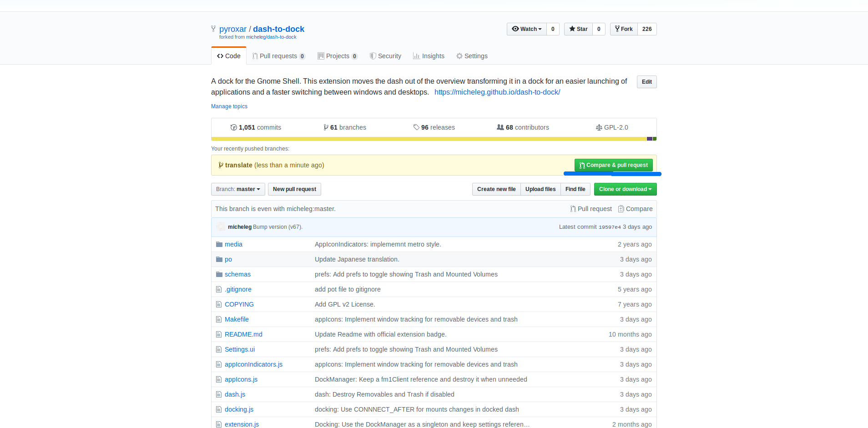This screenshot has width=868, height=428.
Task: Open the Security tab
Action: (x=385, y=56)
